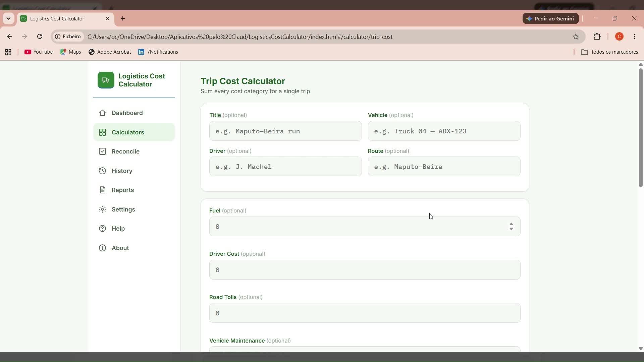Viewport: 644px width, 362px height.
Task: Click the Vehicle Maintenance label
Action: [237, 341]
